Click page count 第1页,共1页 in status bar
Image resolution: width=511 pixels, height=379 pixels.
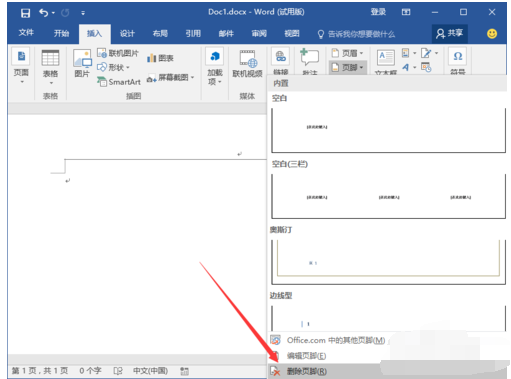40,371
